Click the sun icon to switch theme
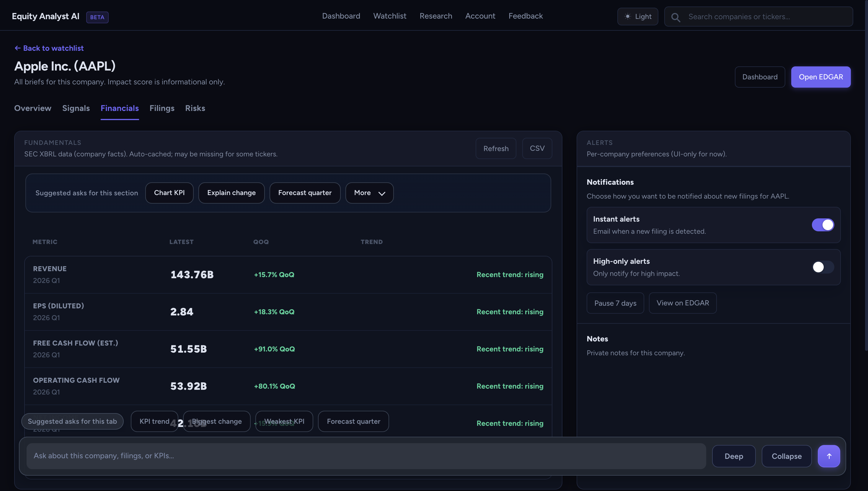This screenshot has width=868, height=491. (x=627, y=16)
